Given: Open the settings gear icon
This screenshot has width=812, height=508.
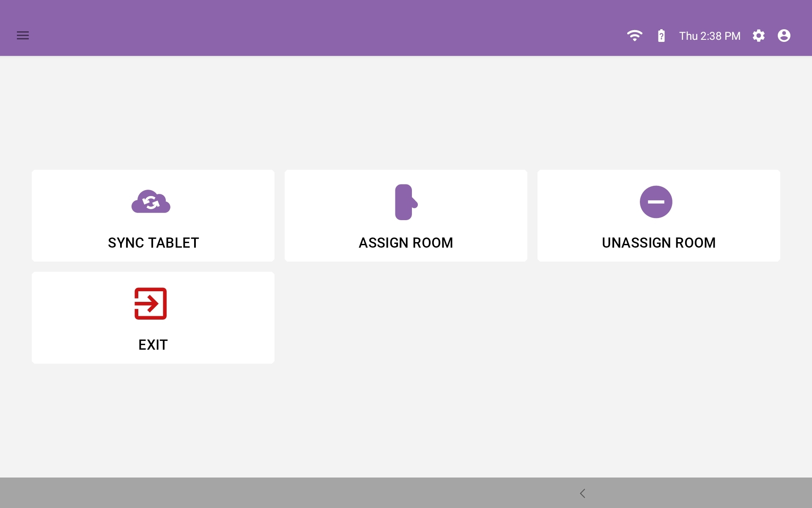Looking at the screenshot, I should point(759,36).
